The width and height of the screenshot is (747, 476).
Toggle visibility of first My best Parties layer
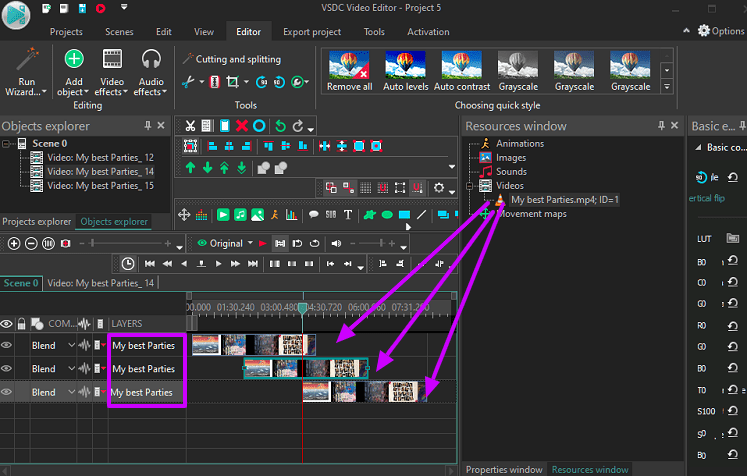pyautogui.click(x=6, y=345)
